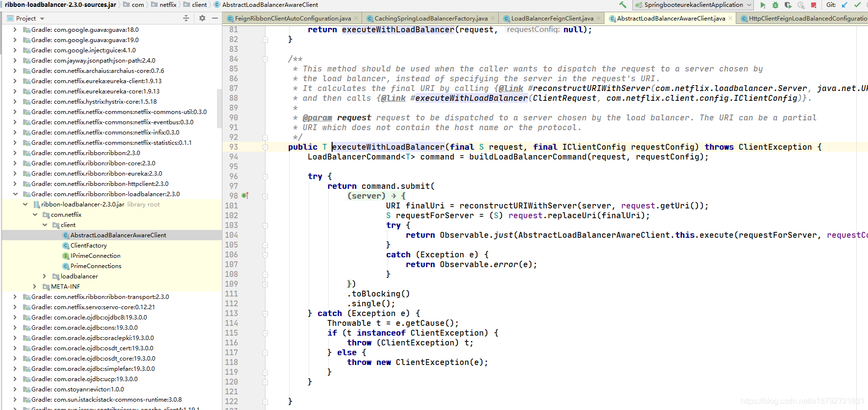
Task: Select ClientFactory class in the project tree
Action: [x=88, y=246]
